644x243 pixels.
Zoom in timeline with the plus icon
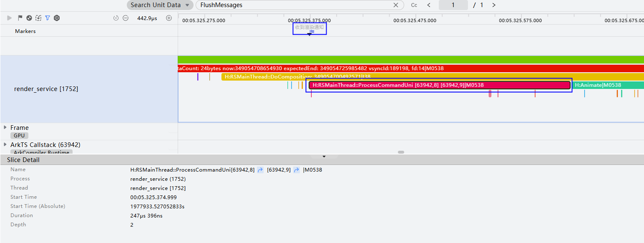pos(169,18)
